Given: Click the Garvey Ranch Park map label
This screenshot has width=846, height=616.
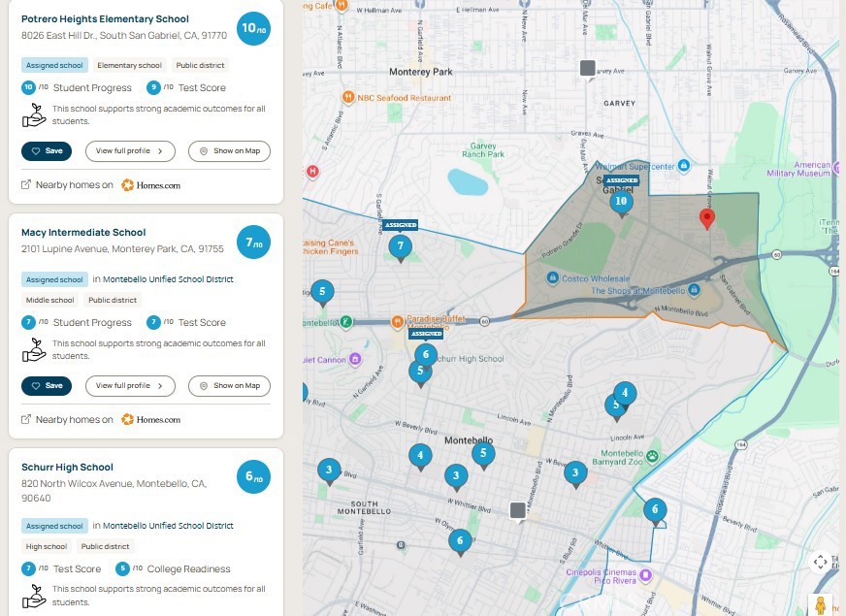Looking at the screenshot, I should point(483,150).
